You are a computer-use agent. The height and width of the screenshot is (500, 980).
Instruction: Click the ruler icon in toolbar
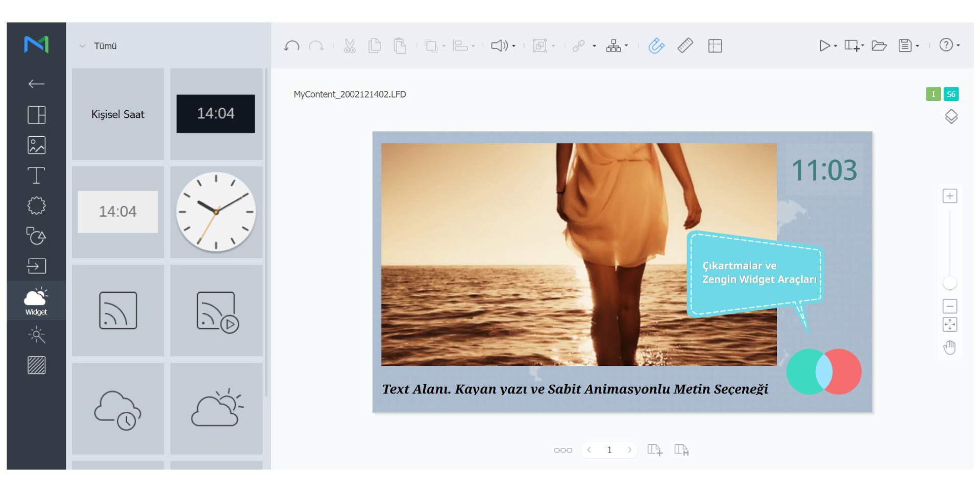pyautogui.click(x=685, y=46)
